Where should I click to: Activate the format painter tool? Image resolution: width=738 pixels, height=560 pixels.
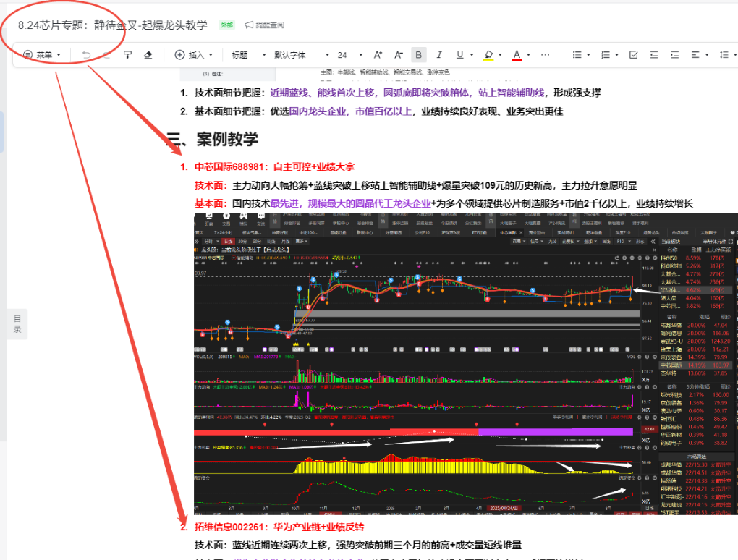pos(127,55)
